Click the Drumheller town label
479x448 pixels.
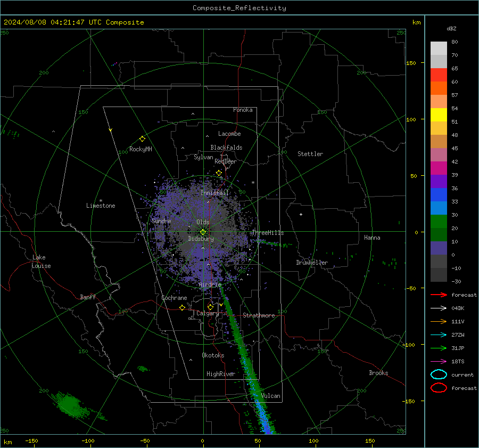(312, 263)
